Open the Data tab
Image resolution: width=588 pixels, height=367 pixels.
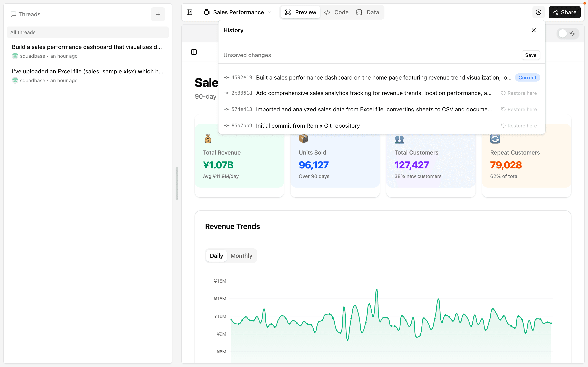coord(368,12)
